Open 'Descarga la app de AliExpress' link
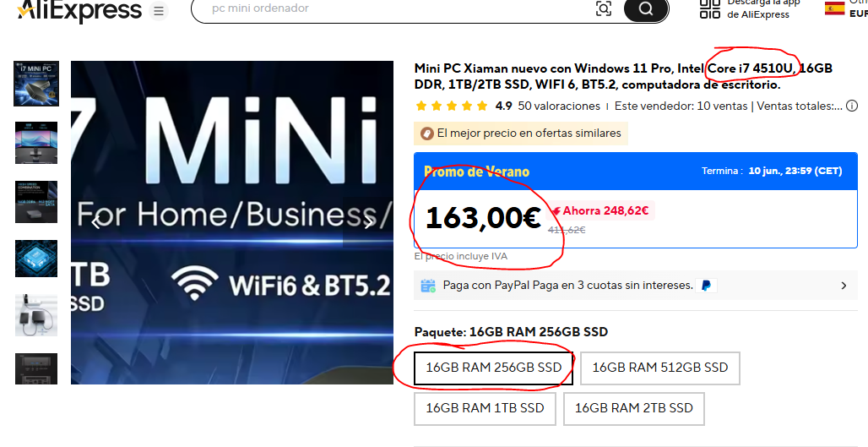This screenshot has height=447, width=868. pyautogui.click(x=763, y=8)
